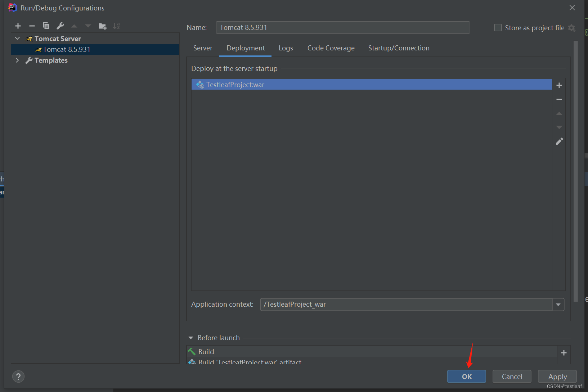Open the Logs tab
The width and height of the screenshot is (588, 392).
click(x=286, y=48)
